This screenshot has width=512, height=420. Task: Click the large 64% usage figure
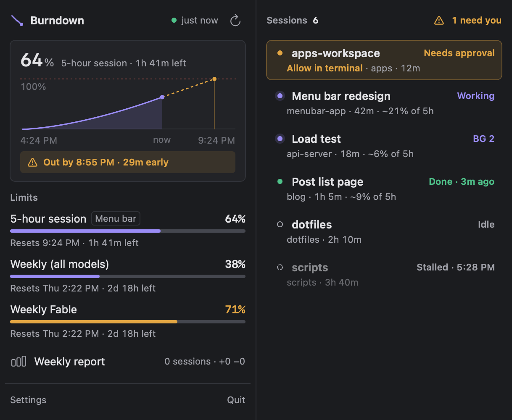coord(37,60)
